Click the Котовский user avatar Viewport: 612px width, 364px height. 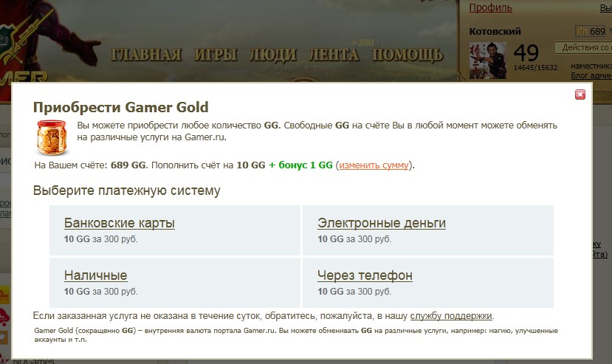point(487,61)
